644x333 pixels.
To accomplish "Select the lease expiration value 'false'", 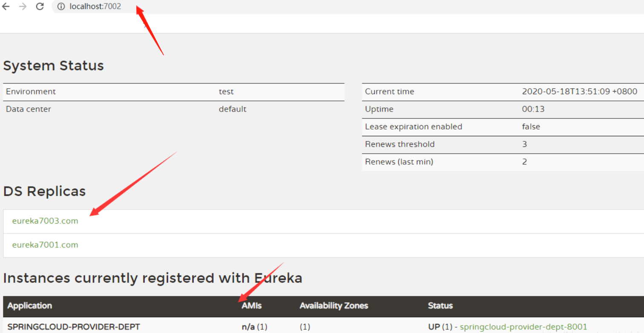I will point(531,126).
